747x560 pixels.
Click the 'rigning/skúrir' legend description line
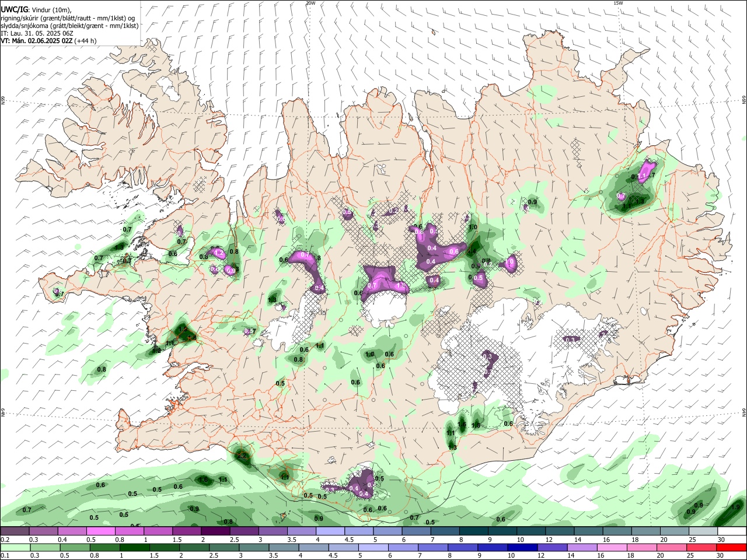(68, 18)
